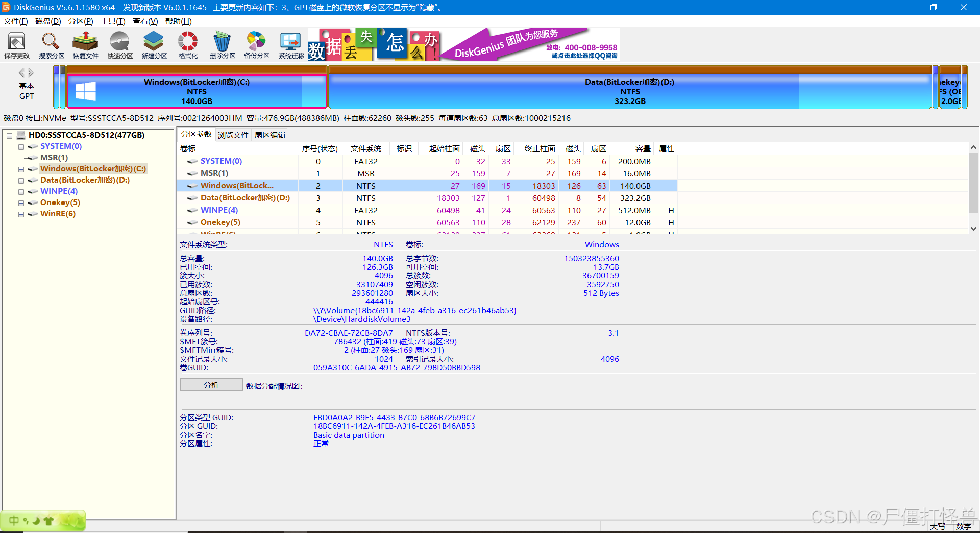
Task: Expand the Data(BitLocker加密)(D:) tree node
Action: click(21, 180)
